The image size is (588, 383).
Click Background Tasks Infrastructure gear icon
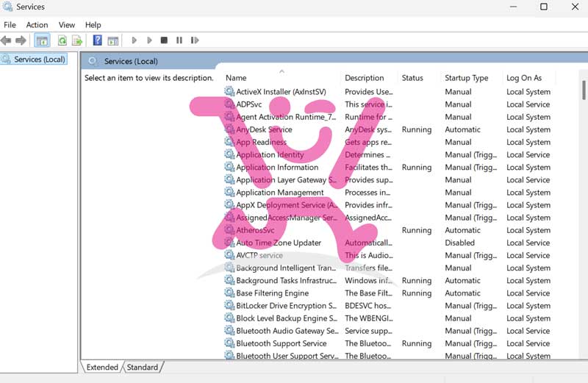coord(229,280)
